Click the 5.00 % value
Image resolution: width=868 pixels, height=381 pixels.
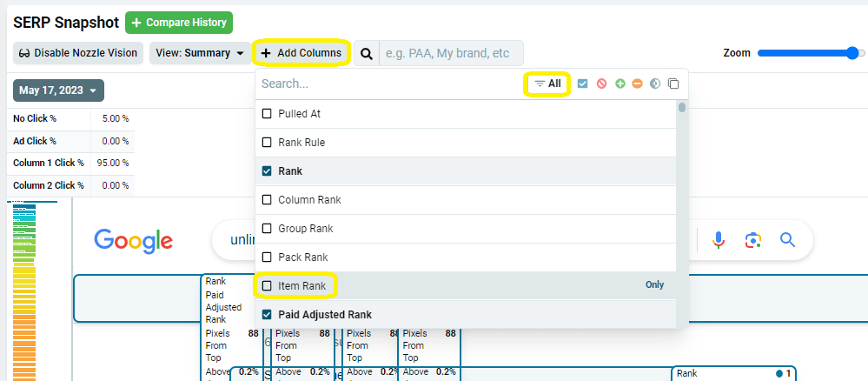click(x=116, y=118)
